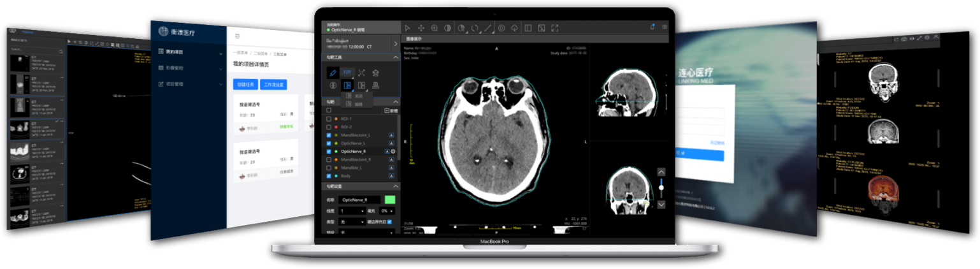Open the 填充 fill percentage dropdown

[387, 211]
